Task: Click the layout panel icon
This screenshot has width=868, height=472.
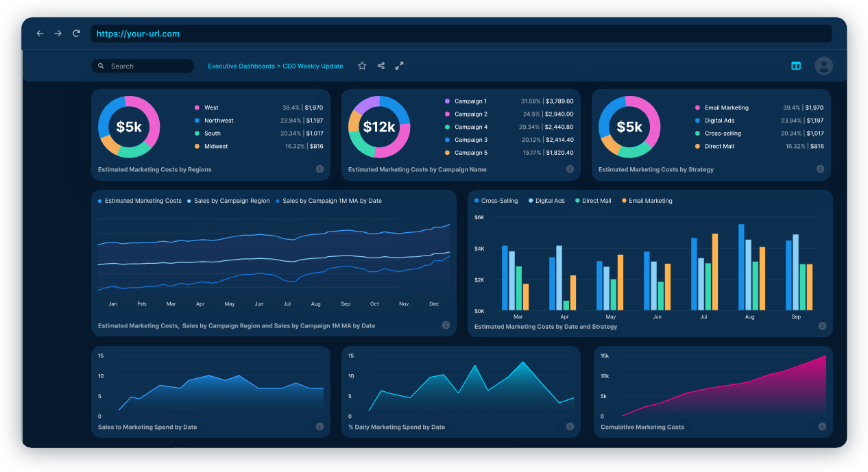Action: (796, 66)
